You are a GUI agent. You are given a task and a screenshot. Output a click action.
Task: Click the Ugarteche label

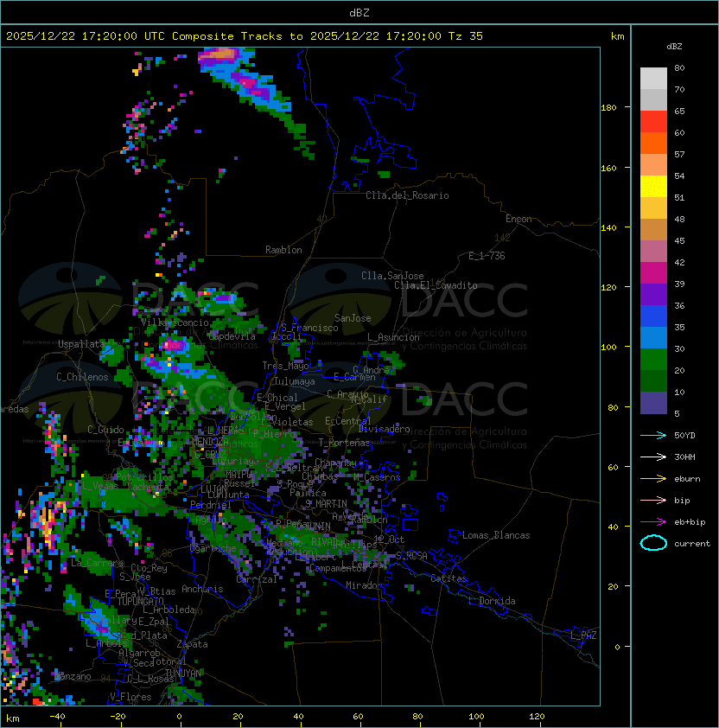tap(213, 548)
